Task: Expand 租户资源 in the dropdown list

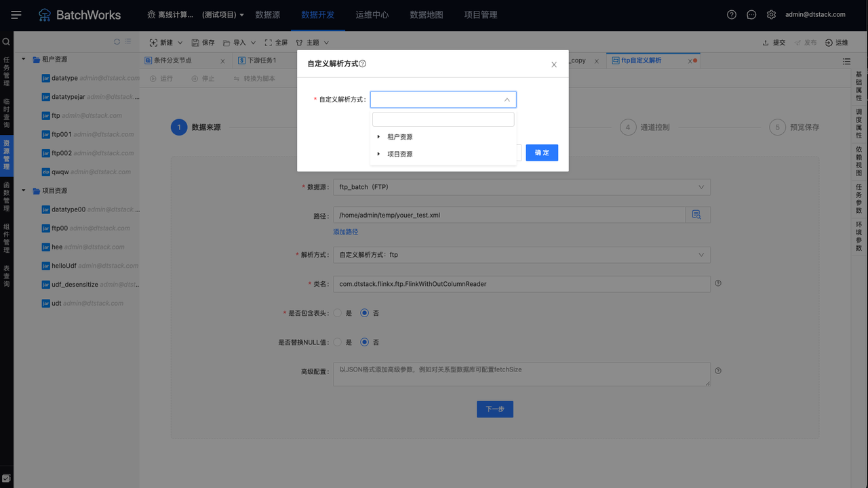Action: (x=378, y=137)
